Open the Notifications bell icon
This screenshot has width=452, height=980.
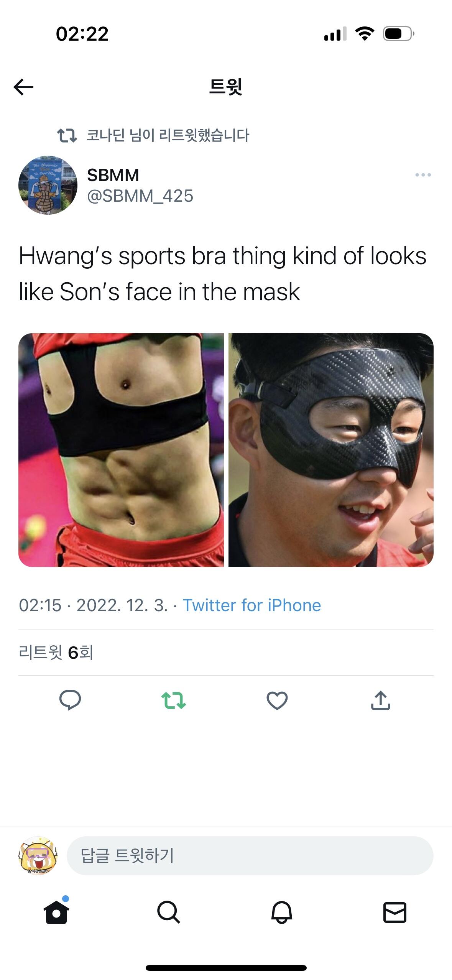click(282, 912)
